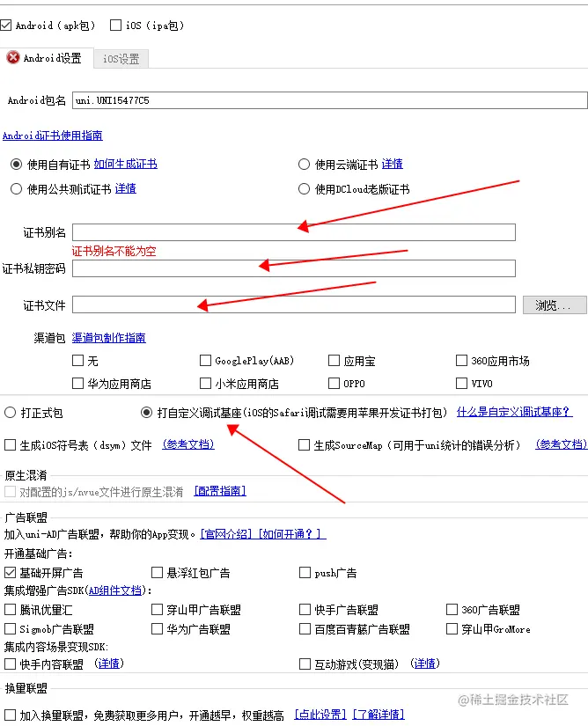Check the 无 channel checkbox
This screenshot has height=726, width=588.
77,360
